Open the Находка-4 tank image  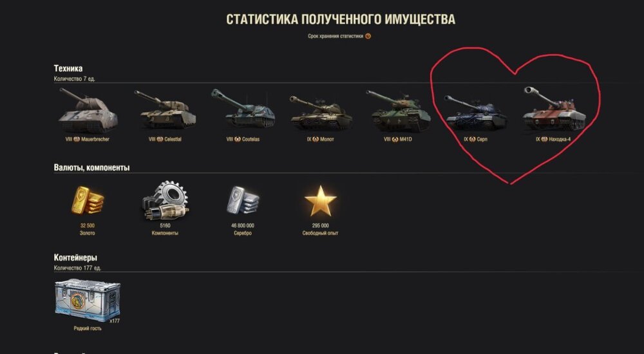[554, 108]
